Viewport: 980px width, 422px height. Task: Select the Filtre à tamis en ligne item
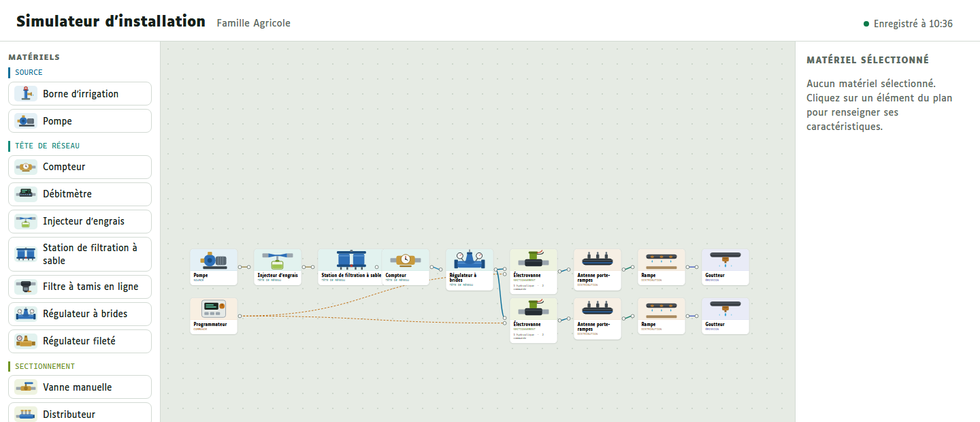[80, 287]
